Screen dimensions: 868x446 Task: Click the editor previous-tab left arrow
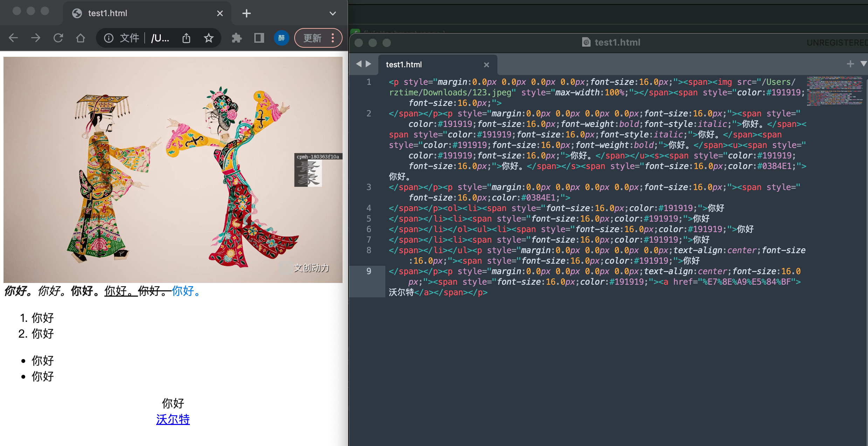359,64
